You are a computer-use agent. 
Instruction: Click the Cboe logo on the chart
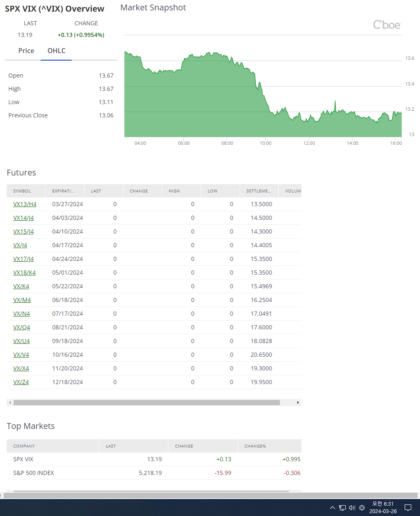(x=387, y=25)
